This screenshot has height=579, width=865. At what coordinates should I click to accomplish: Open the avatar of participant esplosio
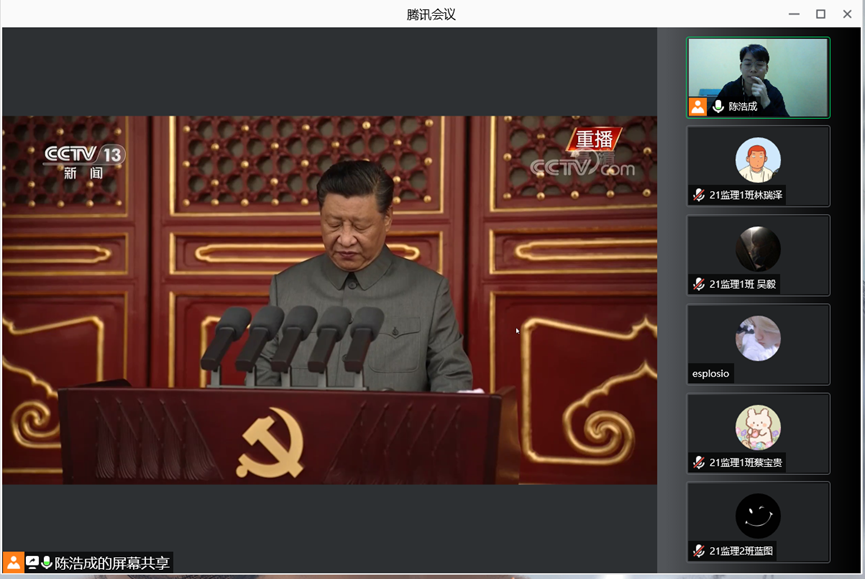(x=758, y=338)
